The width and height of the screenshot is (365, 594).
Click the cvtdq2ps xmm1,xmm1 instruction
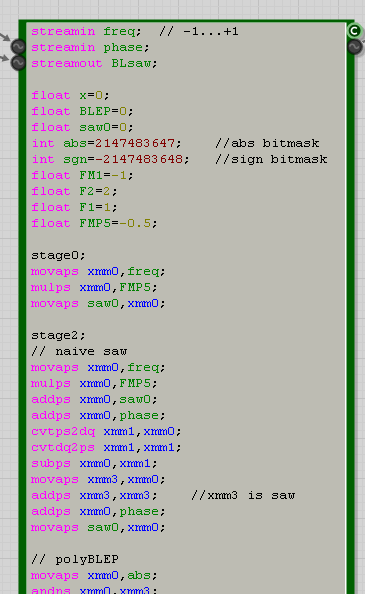(106, 447)
